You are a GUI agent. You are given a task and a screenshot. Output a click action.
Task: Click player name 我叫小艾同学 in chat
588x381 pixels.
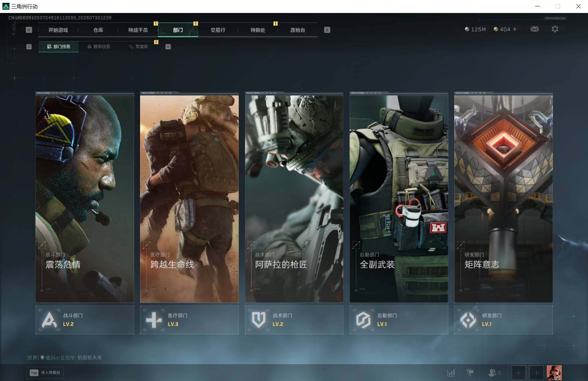pos(60,358)
